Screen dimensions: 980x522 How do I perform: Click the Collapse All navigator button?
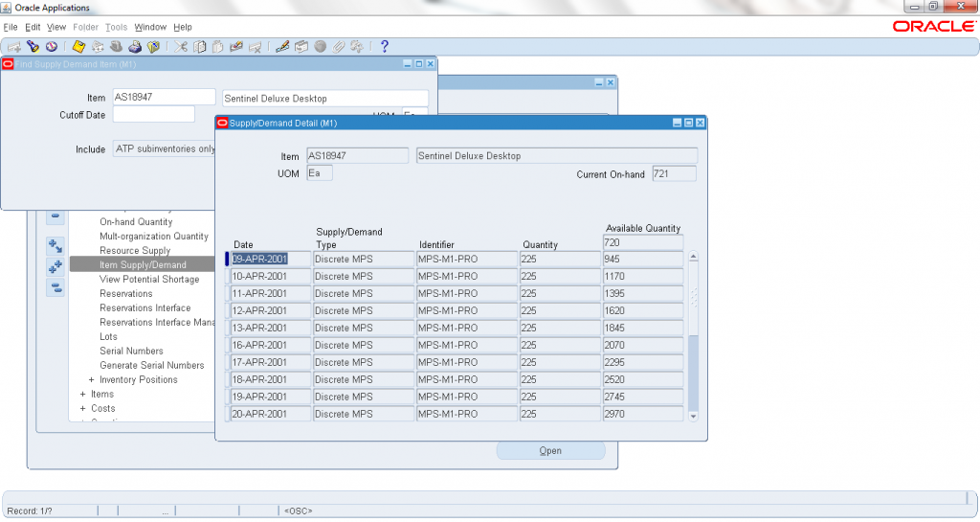click(x=56, y=287)
